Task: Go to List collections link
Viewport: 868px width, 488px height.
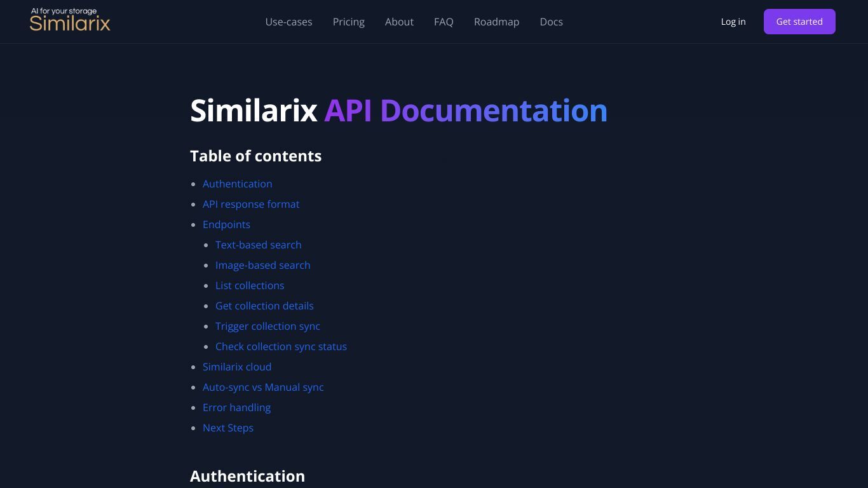Action: pos(250,285)
